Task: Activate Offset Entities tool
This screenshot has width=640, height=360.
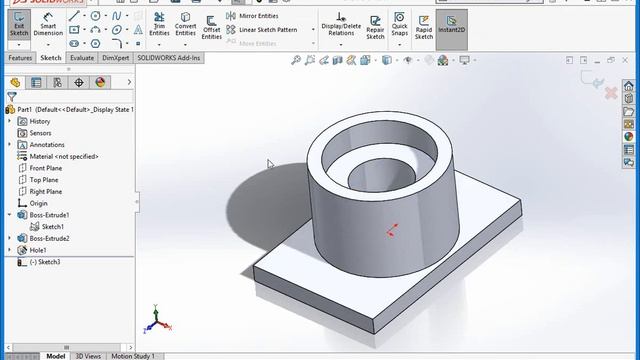Action: coord(211,27)
